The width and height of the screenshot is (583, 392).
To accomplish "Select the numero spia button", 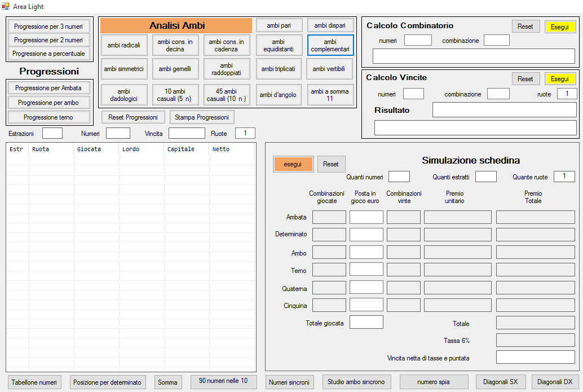I will 434,382.
